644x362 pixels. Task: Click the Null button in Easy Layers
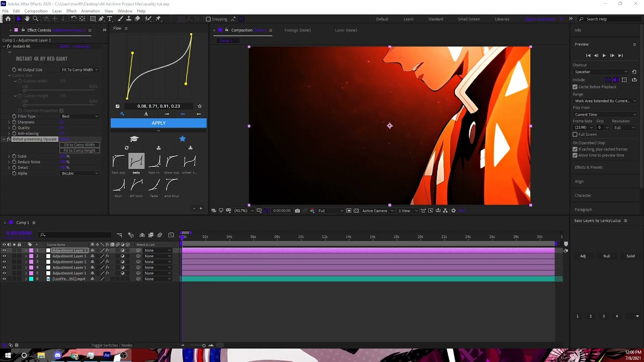coord(607,256)
